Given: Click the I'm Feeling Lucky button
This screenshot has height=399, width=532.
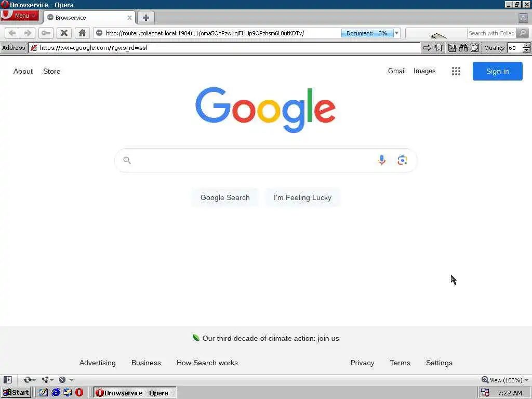Looking at the screenshot, I should (x=302, y=197).
